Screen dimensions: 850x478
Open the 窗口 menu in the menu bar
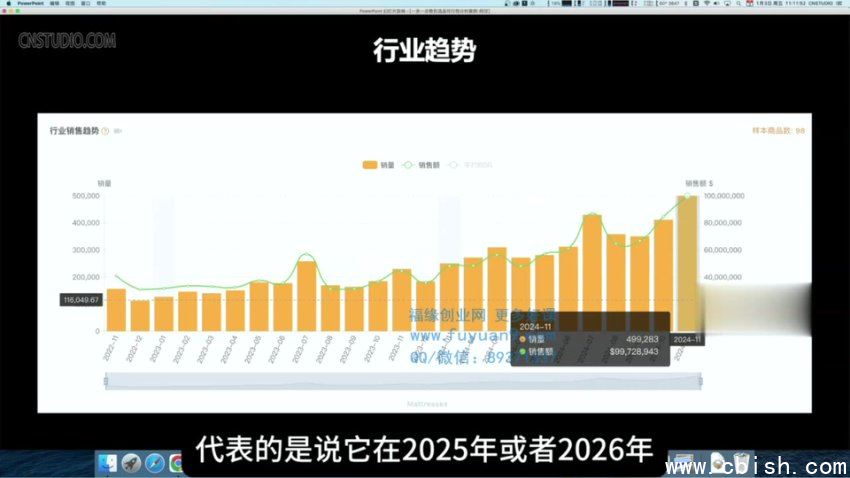[x=85, y=4]
